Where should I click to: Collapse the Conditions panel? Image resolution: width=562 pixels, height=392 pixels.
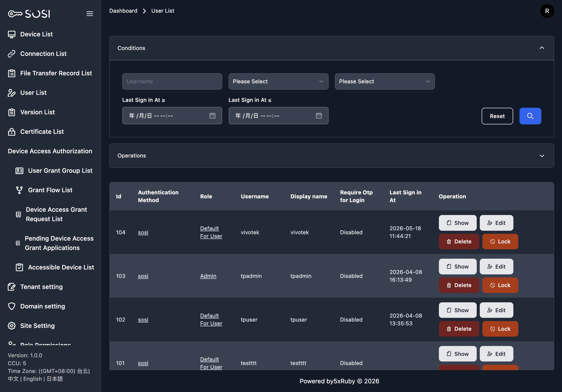coord(542,48)
